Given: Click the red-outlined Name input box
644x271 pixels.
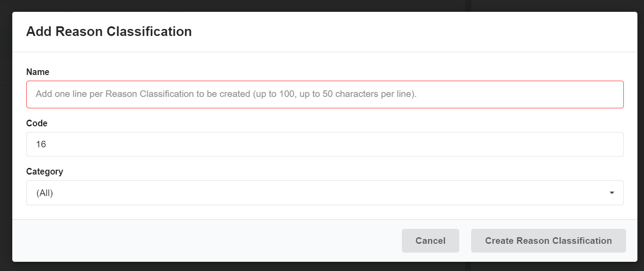Looking at the screenshot, I should coord(483,94).
